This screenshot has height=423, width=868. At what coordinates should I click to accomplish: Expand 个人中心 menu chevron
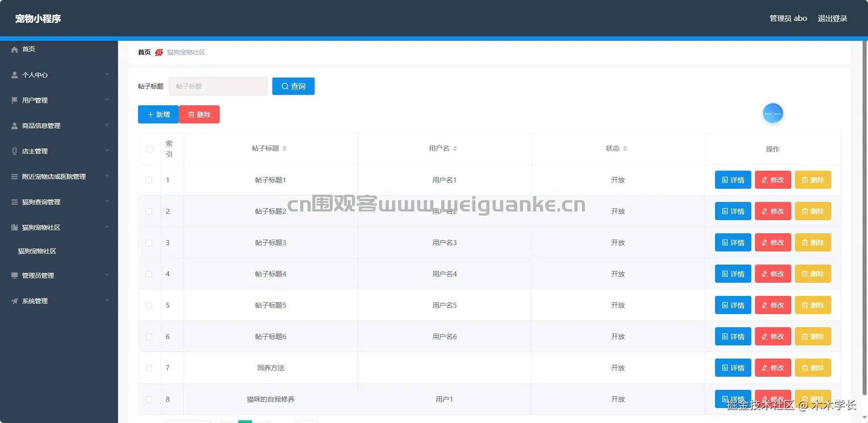pyautogui.click(x=107, y=74)
